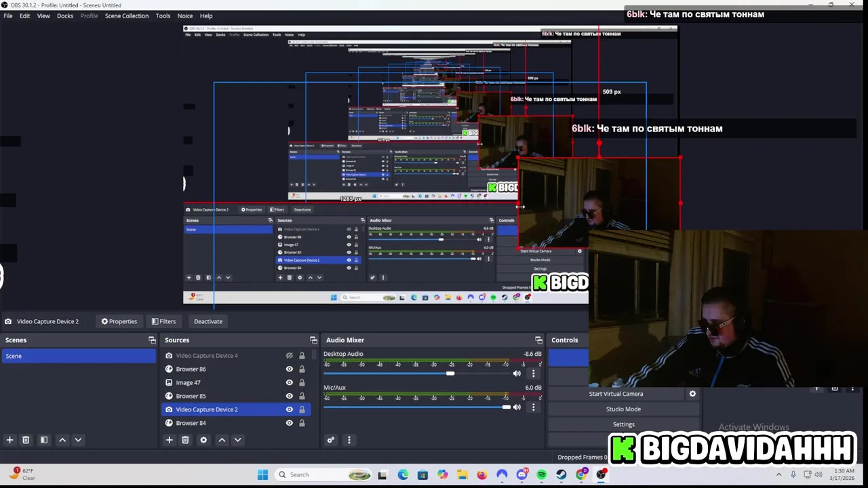Unlock Image 47 lock icon
Screen dimensions: 868x488
302,383
